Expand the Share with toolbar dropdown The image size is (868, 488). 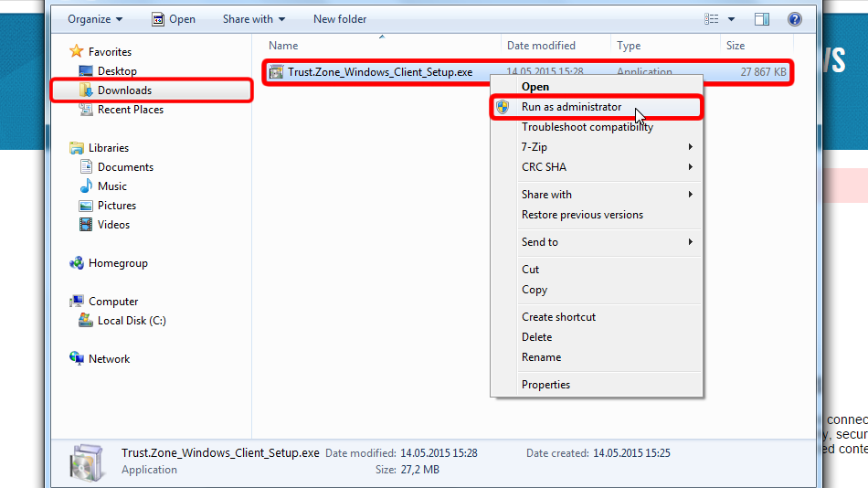(253, 19)
